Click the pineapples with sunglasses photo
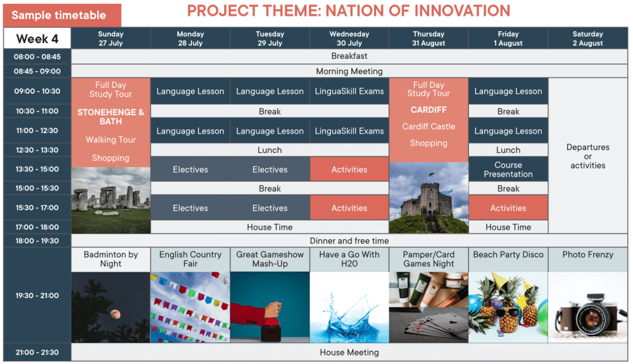The image size is (633, 364). 508,307
